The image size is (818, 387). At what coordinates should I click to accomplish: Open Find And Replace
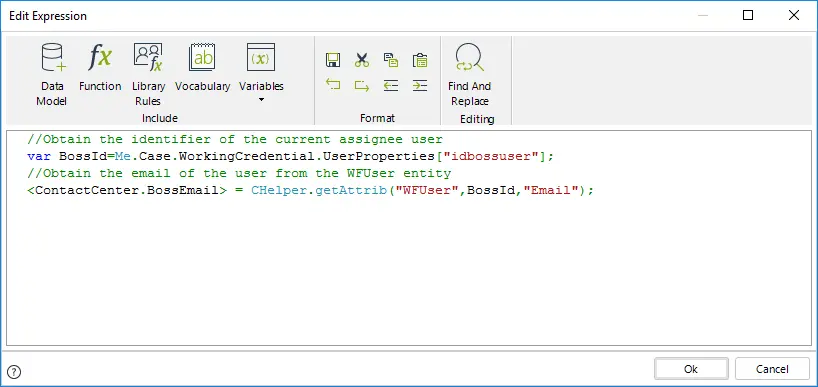pos(470,75)
